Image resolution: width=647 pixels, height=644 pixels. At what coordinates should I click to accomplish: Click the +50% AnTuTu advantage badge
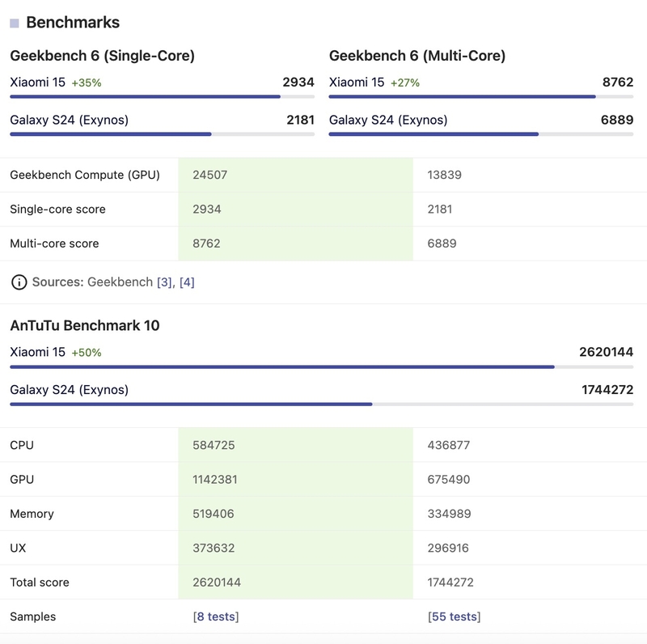coord(87,353)
